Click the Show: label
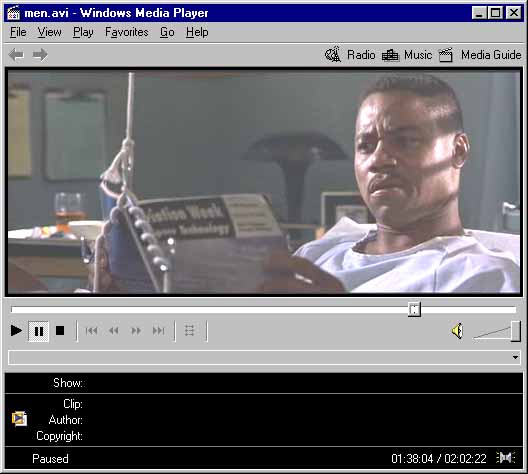Image resolution: width=528 pixels, height=474 pixels. [68, 383]
